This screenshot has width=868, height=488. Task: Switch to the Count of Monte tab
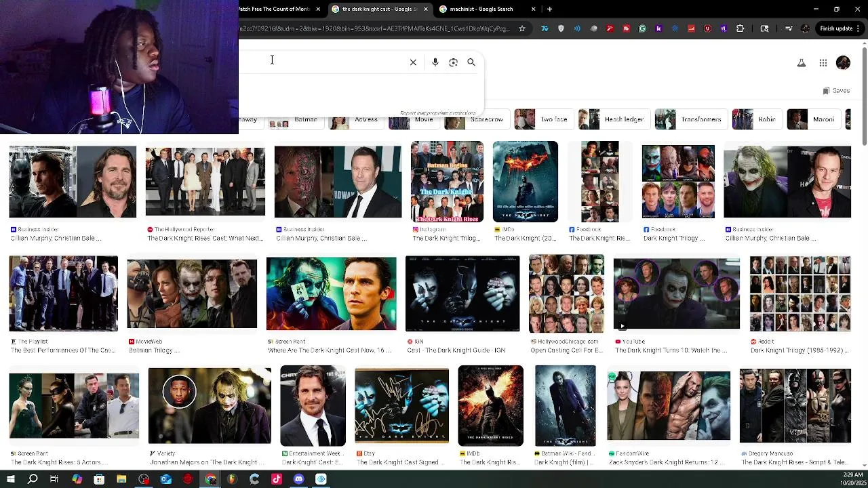(x=279, y=9)
